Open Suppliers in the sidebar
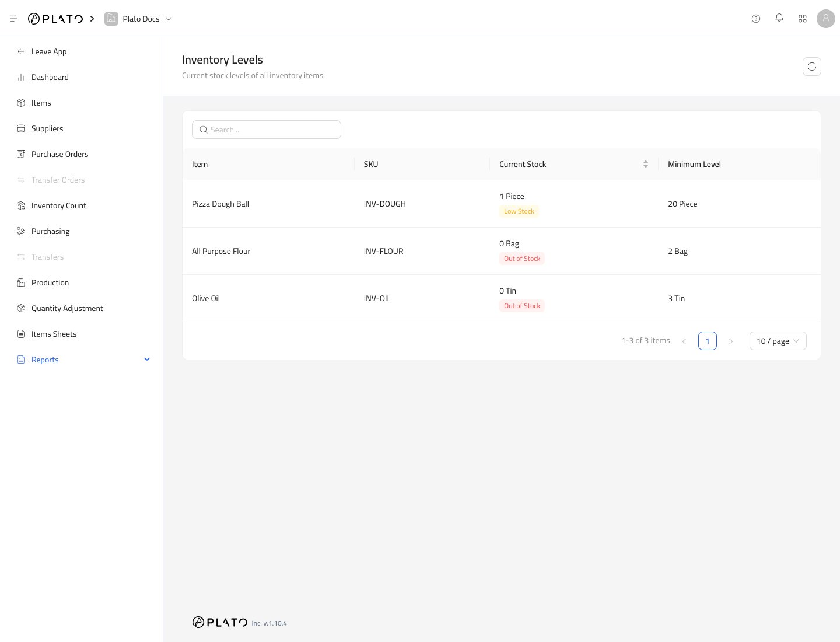 click(x=47, y=128)
